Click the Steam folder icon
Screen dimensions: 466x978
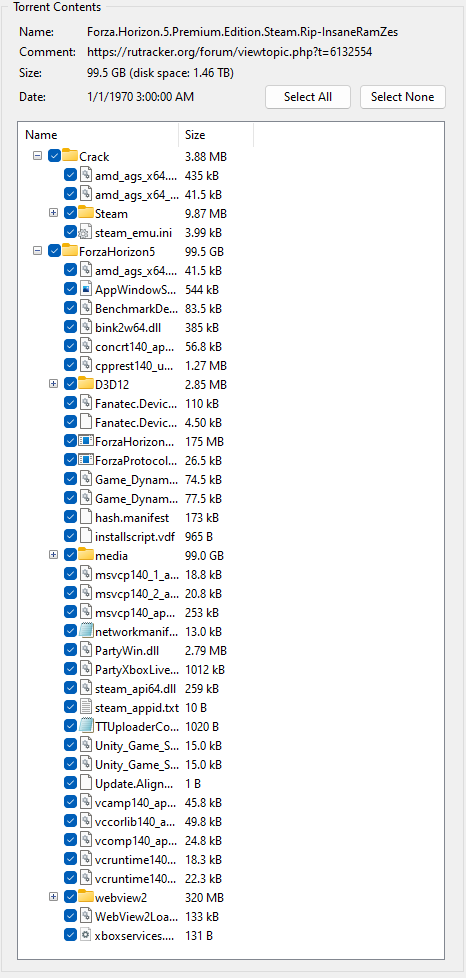(x=85, y=212)
